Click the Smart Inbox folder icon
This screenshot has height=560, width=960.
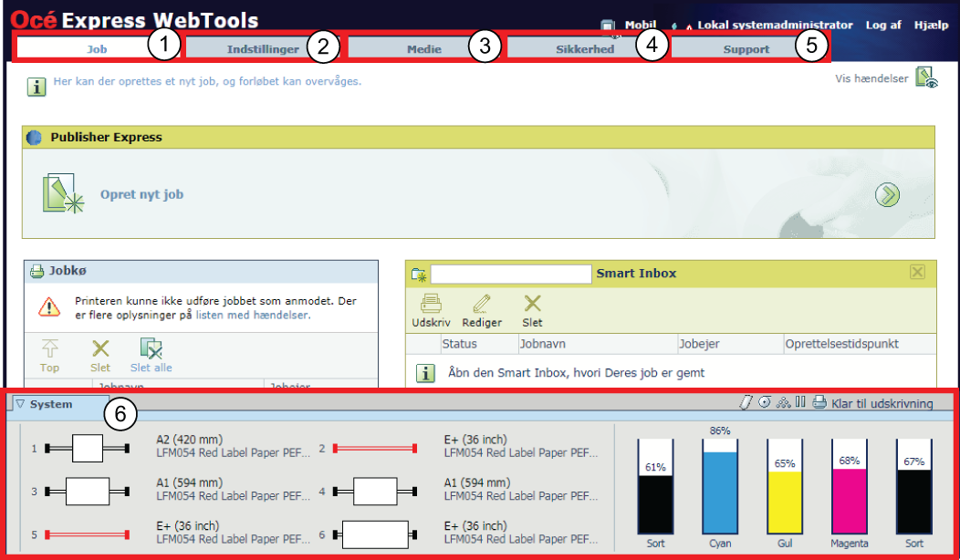(x=420, y=275)
